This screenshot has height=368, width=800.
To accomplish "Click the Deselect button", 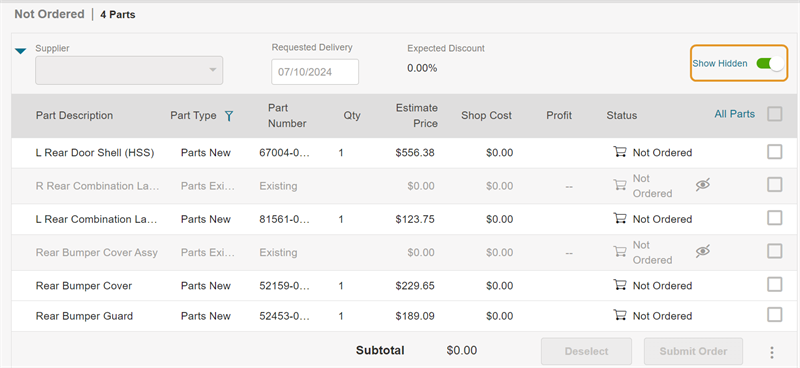I will click(586, 351).
